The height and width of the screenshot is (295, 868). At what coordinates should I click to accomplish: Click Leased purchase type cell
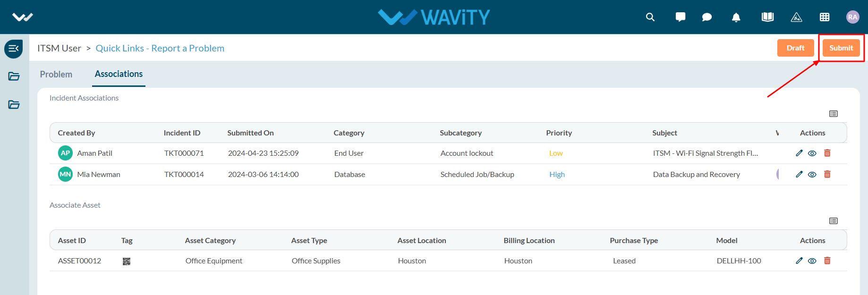coord(624,261)
